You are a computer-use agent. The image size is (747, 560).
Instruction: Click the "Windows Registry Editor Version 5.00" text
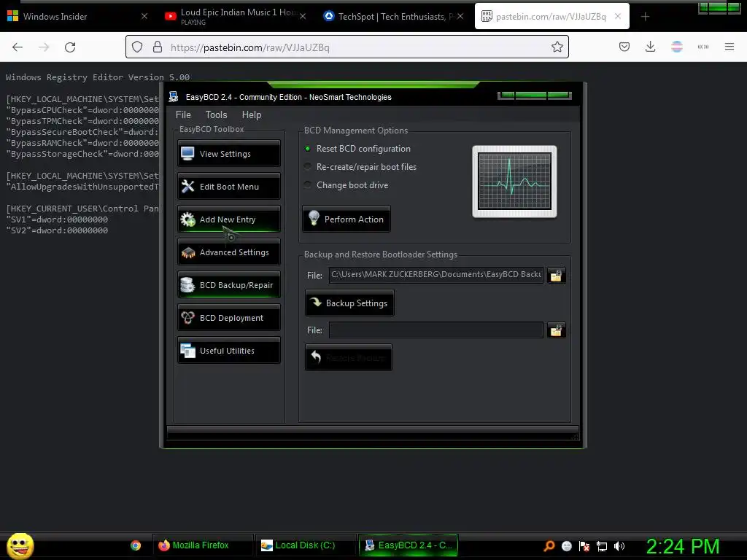(98, 77)
